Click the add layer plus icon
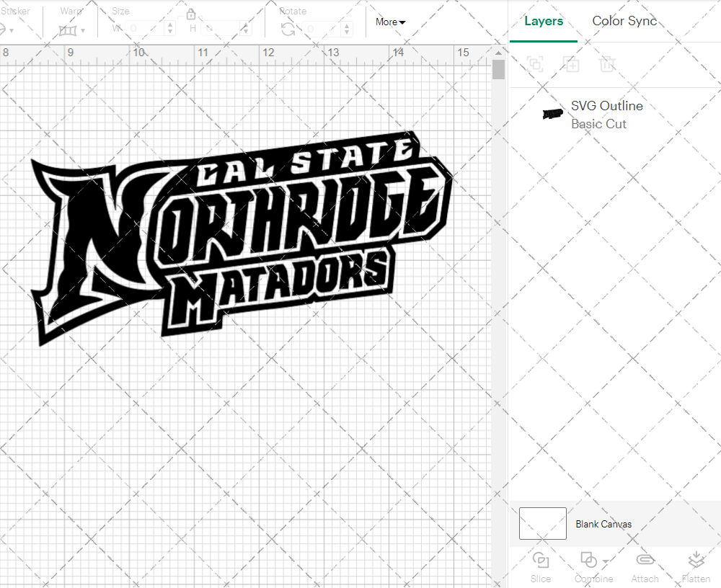The height and width of the screenshot is (588, 721). pos(572,64)
